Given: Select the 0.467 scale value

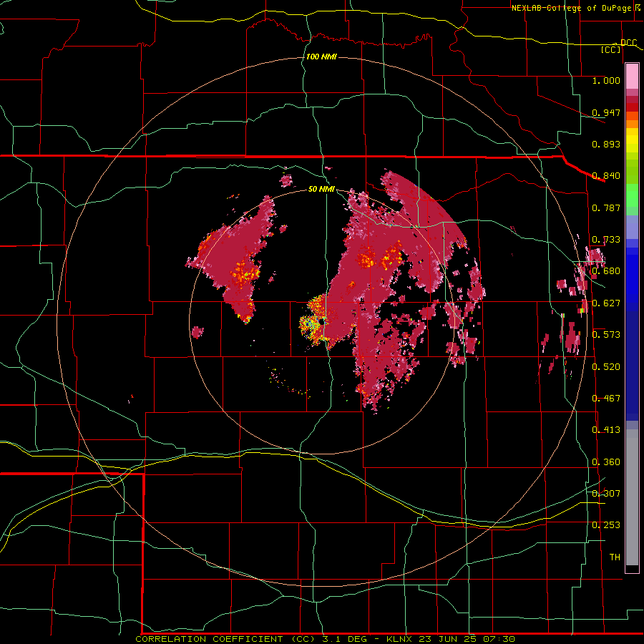Looking at the screenshot, I should pos(606,399).
